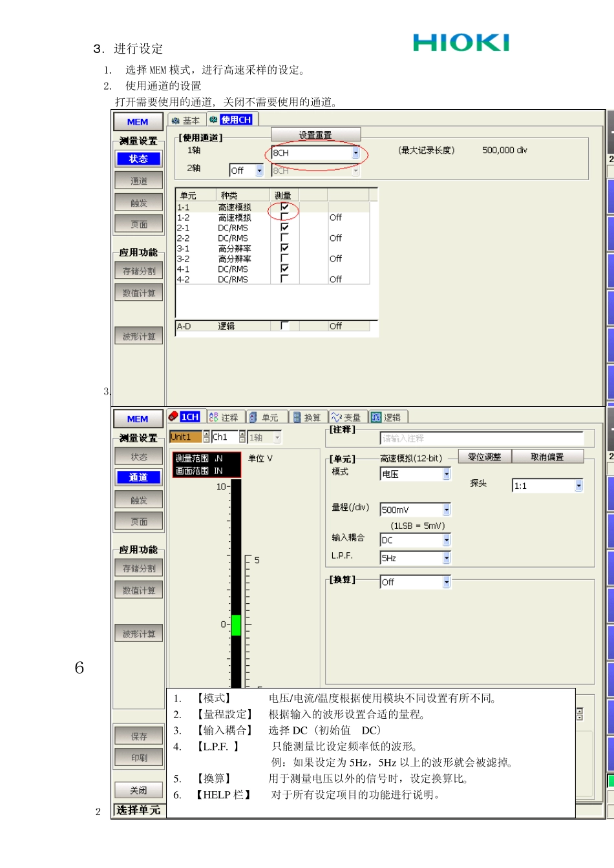The width and height of the screenshot is (614, 868).
Task: Select the highlighted 通道 button
Action: (x=138, y=477)
